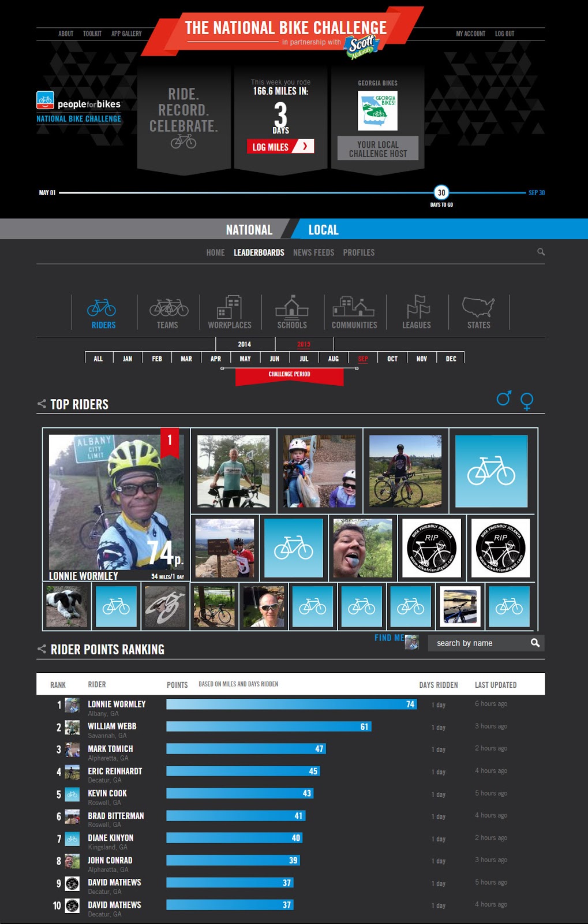Select the ALL months filter

click(x=99, y=358)
